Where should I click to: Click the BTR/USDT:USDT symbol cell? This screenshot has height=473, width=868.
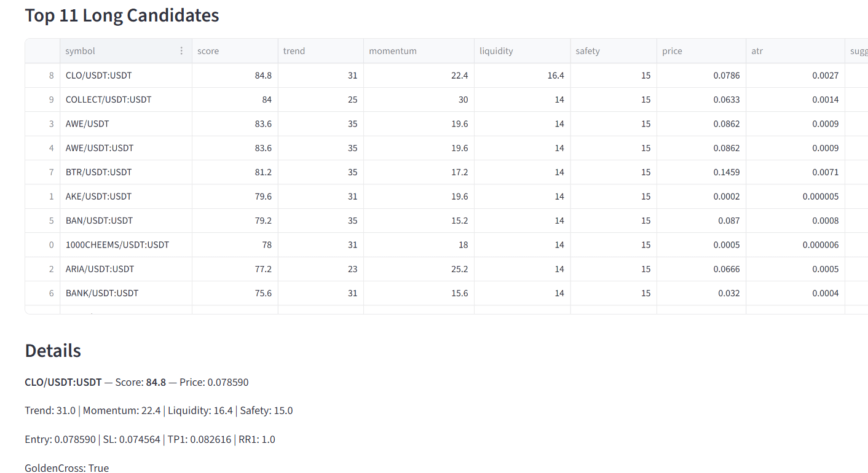point(99,172)
